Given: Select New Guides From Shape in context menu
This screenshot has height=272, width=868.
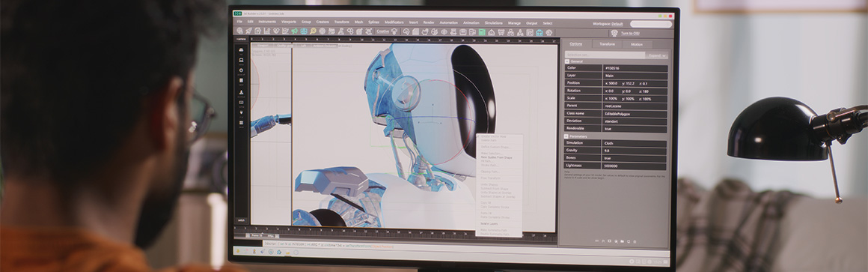Looking at the screenshot, I should pyautogui.click(x=496, y=157).
